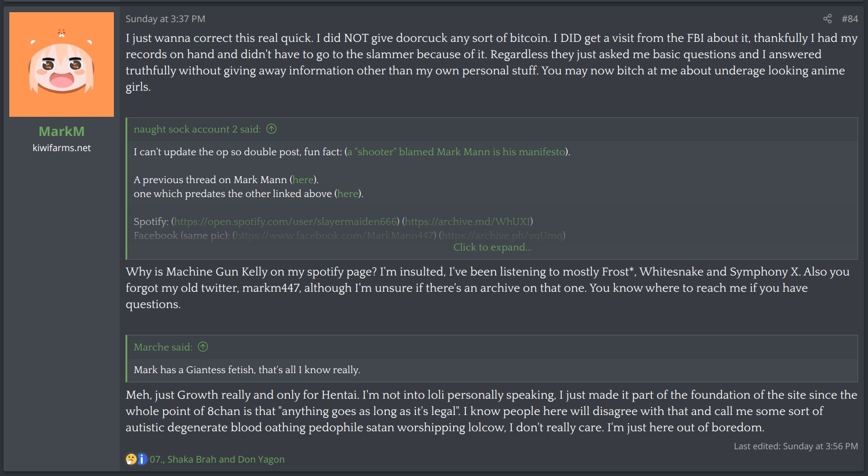Image resolution: width=868 pixels, height=476 pixels.
Task: Jump to naught sock account 2's quoted post arrow
Action: pyautogui.click(x=271, y=129)
